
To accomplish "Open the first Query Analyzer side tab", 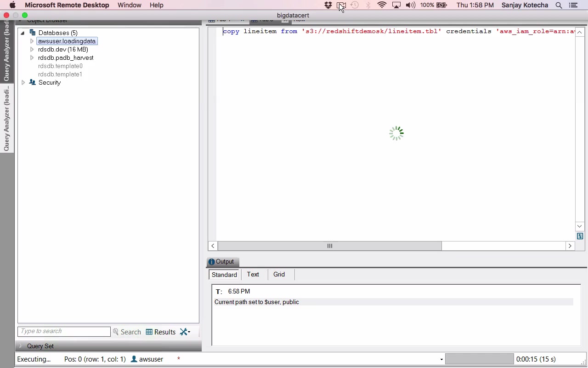I will (x=7, y=51).
